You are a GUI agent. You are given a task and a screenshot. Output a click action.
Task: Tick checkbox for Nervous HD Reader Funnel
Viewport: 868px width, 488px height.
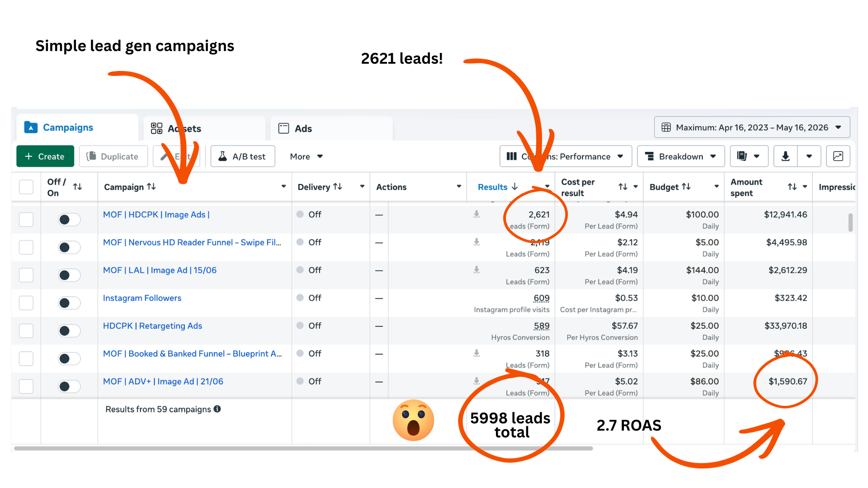click(26, 247)
